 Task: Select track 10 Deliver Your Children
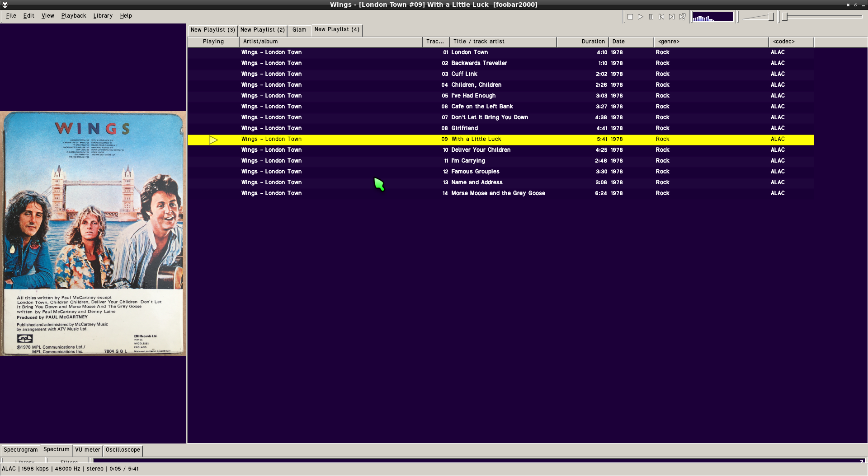pos(501,150)
